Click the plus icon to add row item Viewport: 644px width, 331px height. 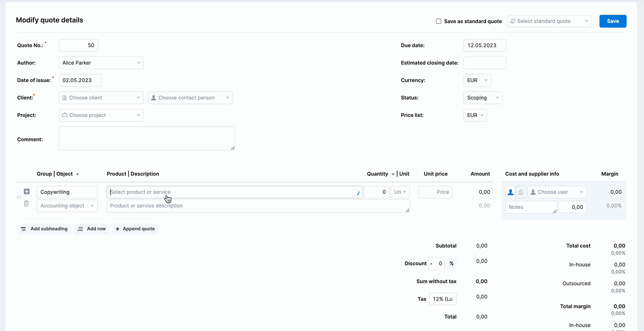click(26, 191)
